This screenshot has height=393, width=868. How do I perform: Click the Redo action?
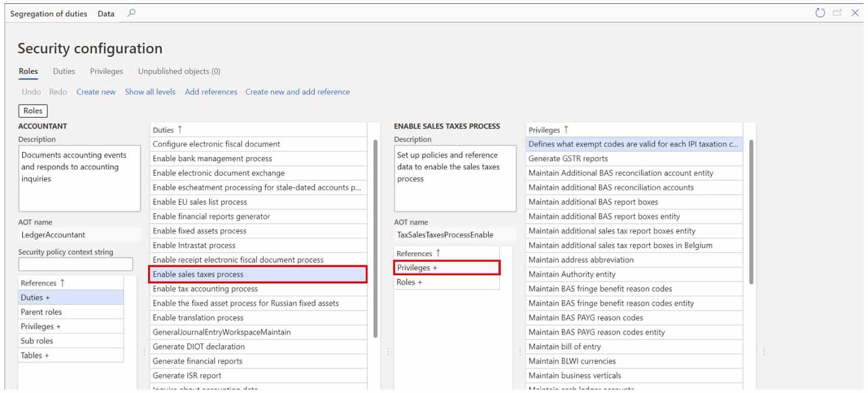tap(58, 92)
